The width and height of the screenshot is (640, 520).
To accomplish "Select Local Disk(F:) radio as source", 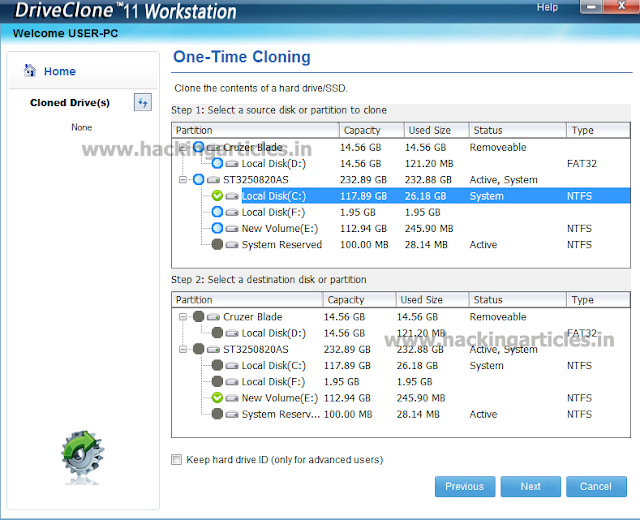I will tap(217, 212).
